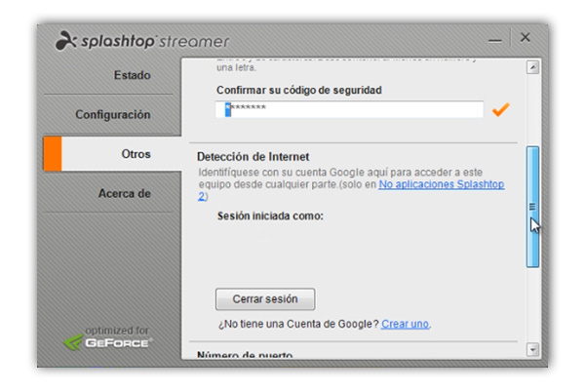The height and width of the screenshot is (392, 585).
Task: Select the Otros tab
Action: pyautogui.click(x=112, y=154)
